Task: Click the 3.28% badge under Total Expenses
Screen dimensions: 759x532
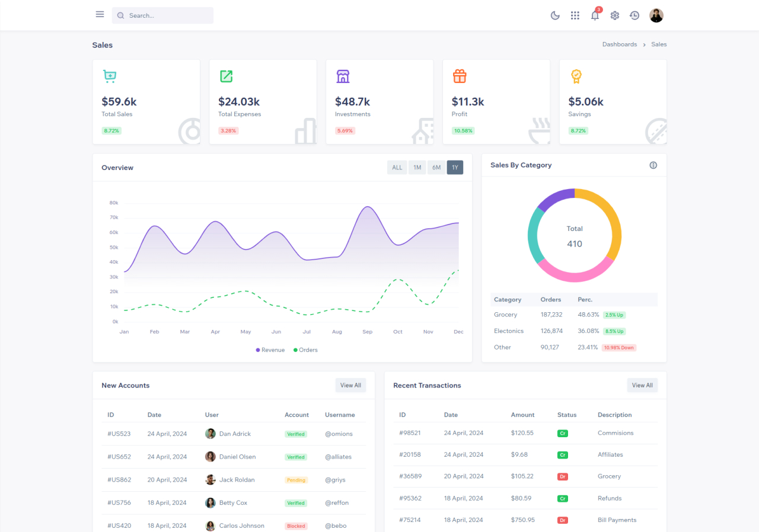Action: (228, 131)
